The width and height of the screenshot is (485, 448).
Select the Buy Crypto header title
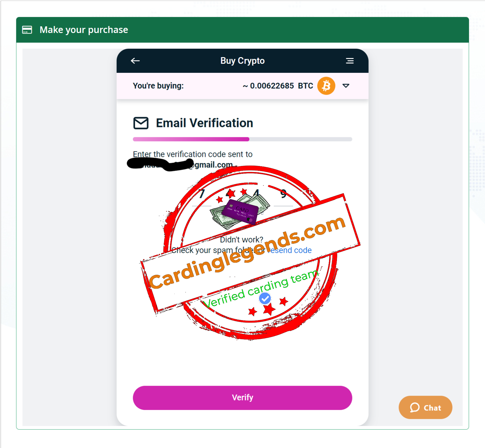pyautogui.click(x=242, y=61)
